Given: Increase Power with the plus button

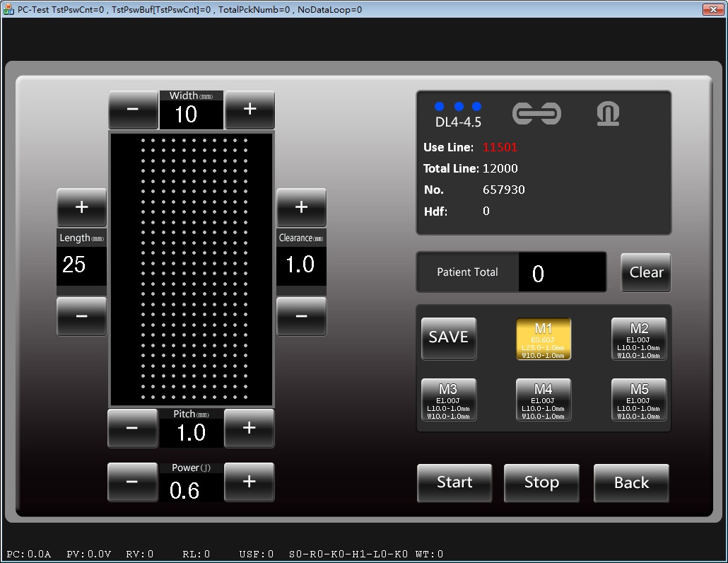Looking at the screenshot, I should click(x=249, y=482).
